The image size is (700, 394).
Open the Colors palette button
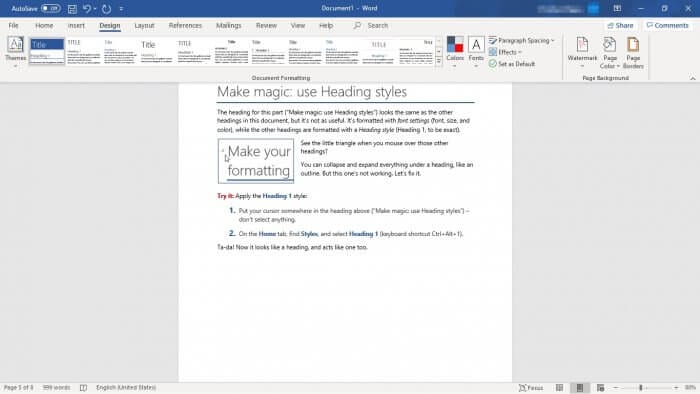click(455, 51)
